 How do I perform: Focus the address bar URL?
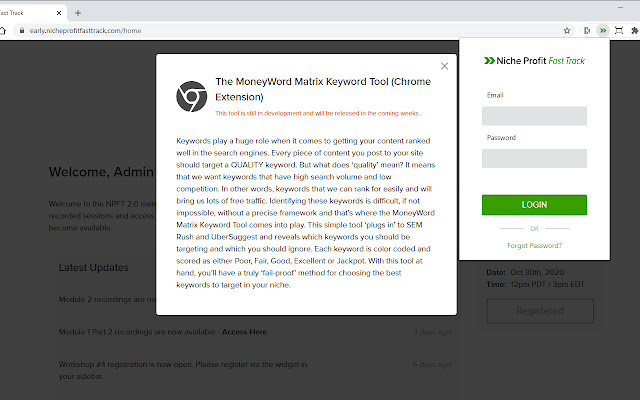pos(85,31)
